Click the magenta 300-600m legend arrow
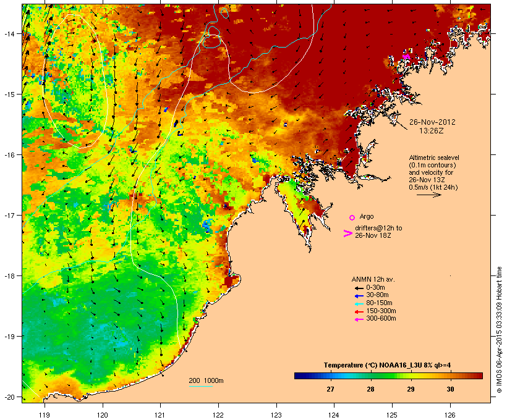 tap(359, 319)
